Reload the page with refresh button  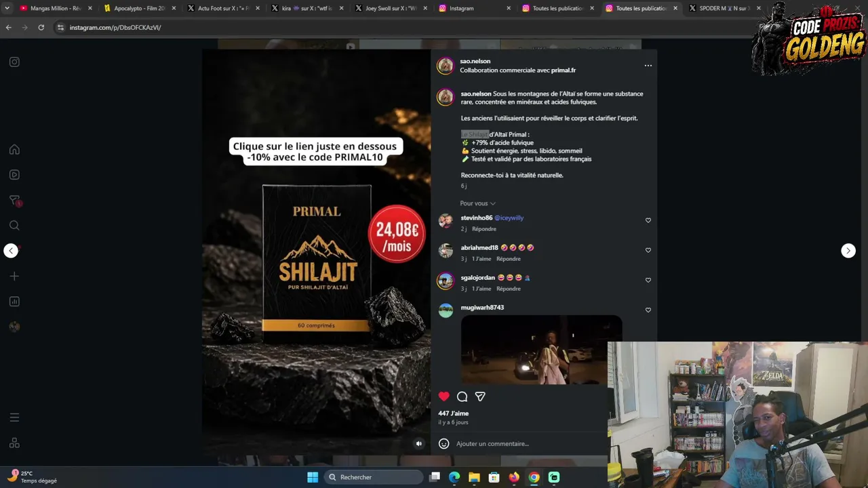(41, 27)
